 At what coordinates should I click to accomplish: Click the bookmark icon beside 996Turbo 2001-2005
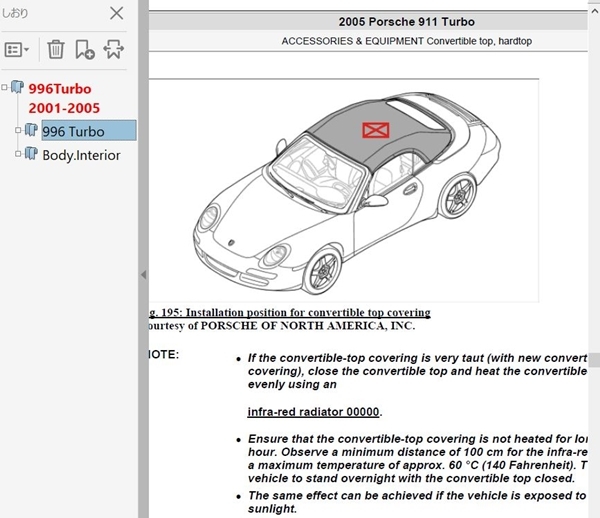tap(17, 87)
